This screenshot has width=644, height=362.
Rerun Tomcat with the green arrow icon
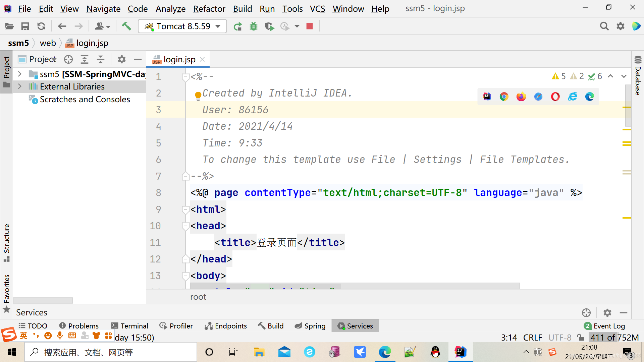[x=237, y=26]
